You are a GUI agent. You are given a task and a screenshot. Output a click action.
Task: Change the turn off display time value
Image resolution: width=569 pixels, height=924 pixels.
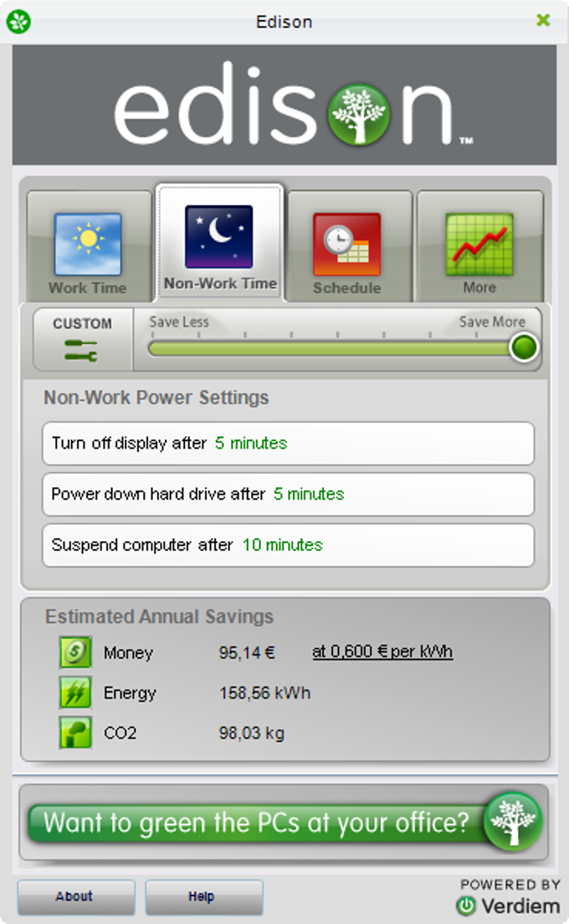pos(251,443)
